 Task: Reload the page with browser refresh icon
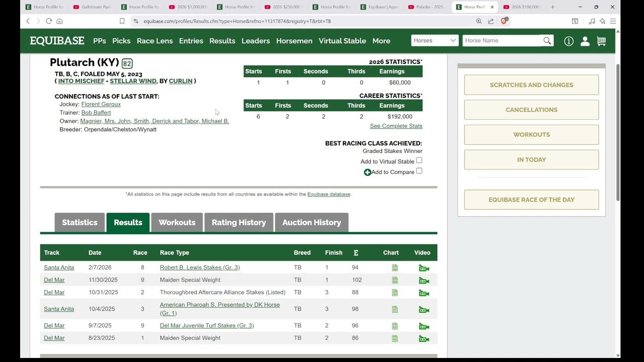49,21
